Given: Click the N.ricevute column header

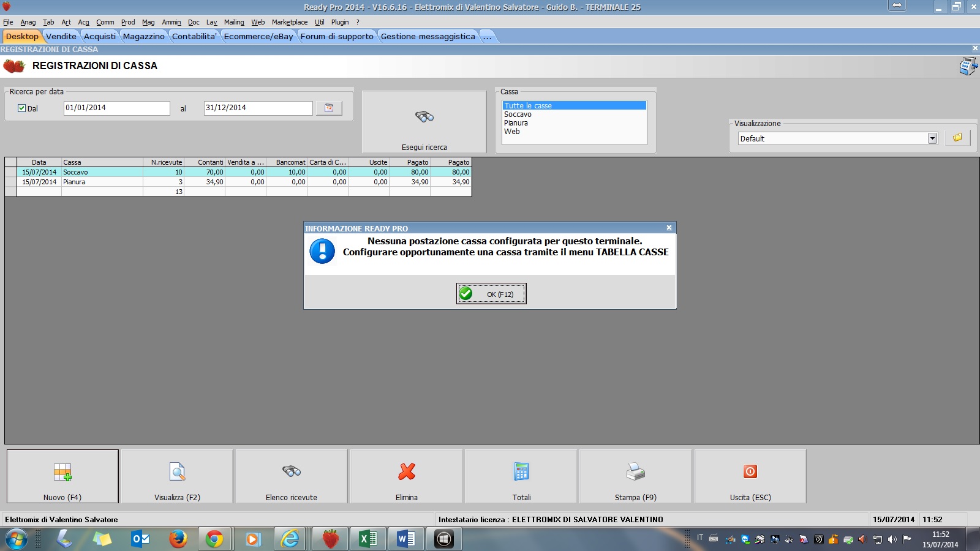Looking at the screenshot, I should (164, 162).
